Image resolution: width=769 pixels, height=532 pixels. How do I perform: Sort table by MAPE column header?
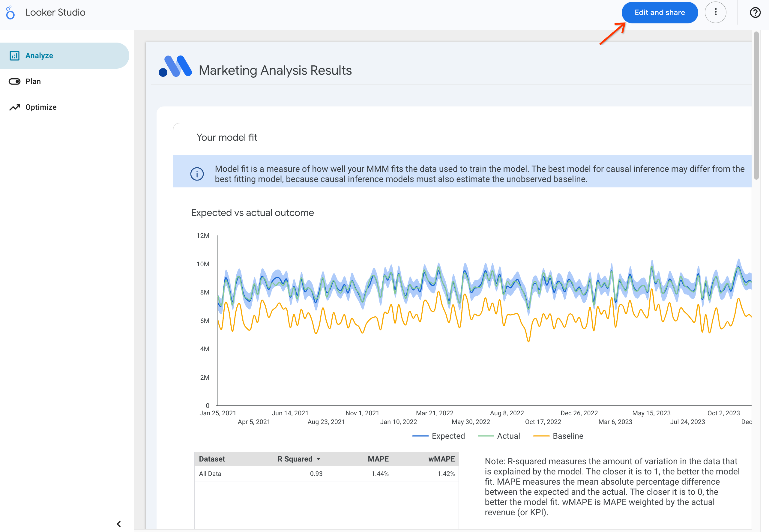[378, 459]
